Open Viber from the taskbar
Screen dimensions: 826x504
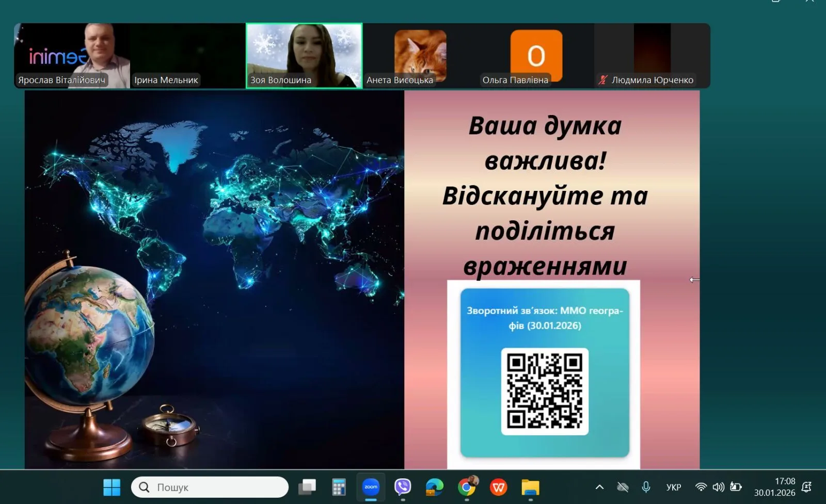[403, 487]
